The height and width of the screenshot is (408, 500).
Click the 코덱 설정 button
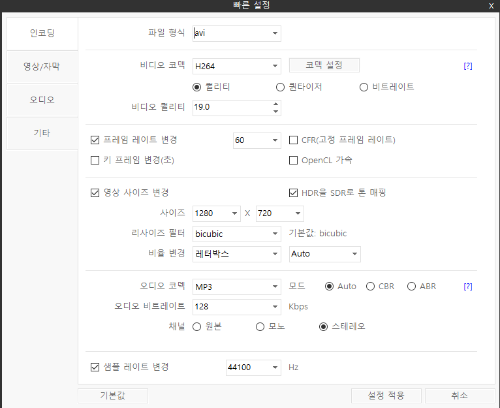[324, 65]
